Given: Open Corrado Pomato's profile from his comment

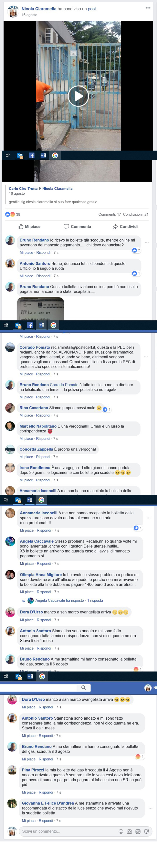Looking at the screenshot, I should click(x=35, y=347).
